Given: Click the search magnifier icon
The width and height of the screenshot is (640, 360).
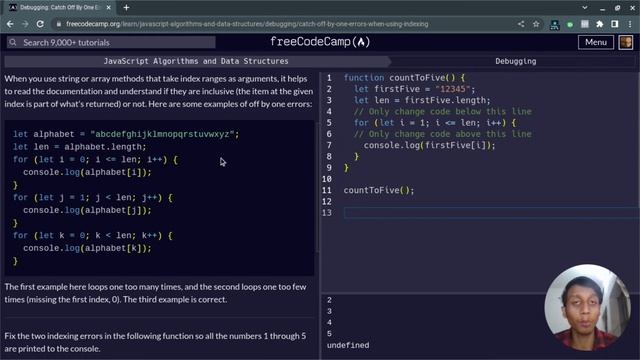Looking at the screenshot, I should tap(13, 42).
